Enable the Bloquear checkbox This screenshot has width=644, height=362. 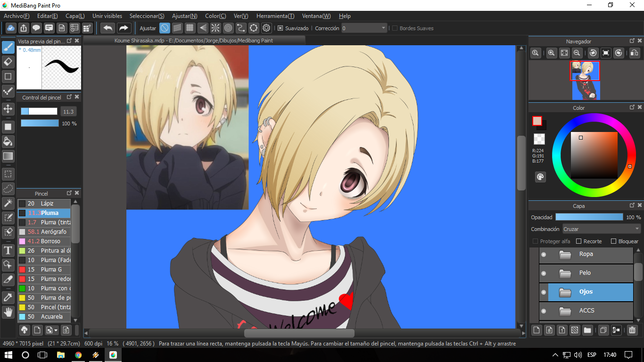click(613, 241)
